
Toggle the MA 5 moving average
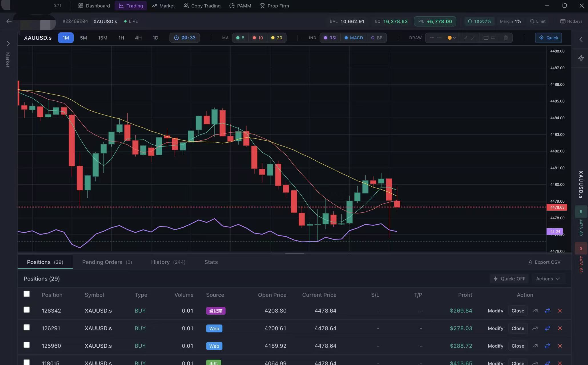240,38
